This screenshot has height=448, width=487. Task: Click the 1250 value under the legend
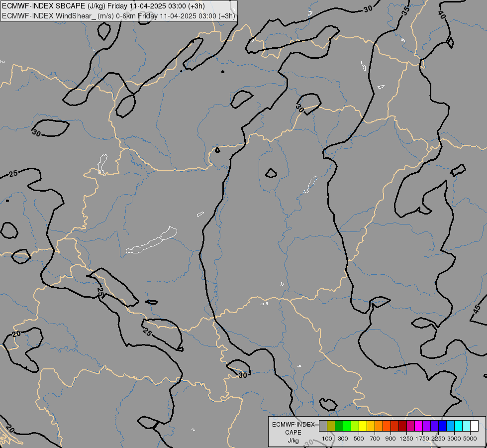point(406,439)
